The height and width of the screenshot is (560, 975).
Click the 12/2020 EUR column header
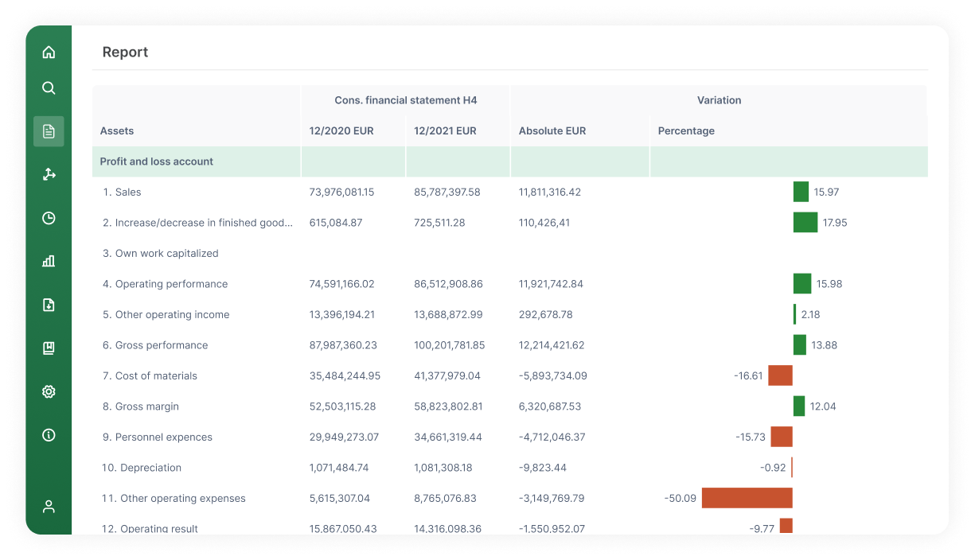[x=341, y=131]
